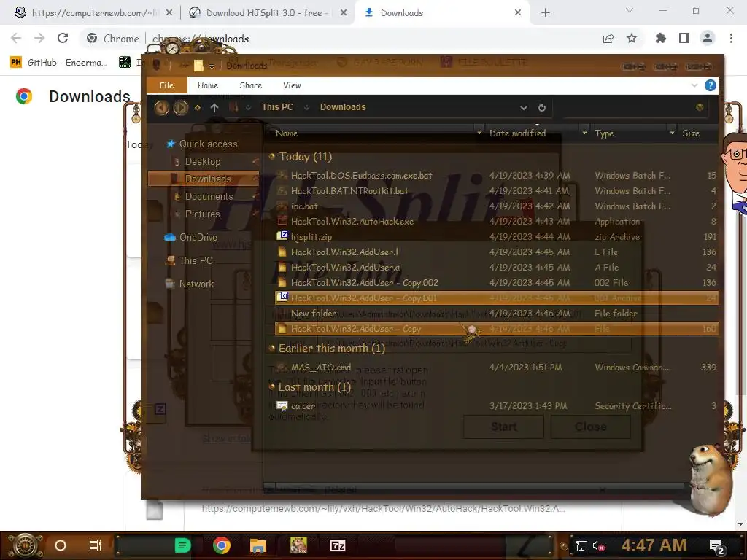This screenshot has width=747, height=560.
Task: Select Documents in the navigation pane
Action: (209, 196)
